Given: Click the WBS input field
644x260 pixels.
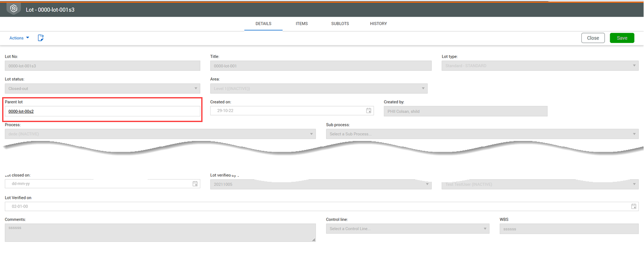Looking at the screenshot, I should coord(568,229).
